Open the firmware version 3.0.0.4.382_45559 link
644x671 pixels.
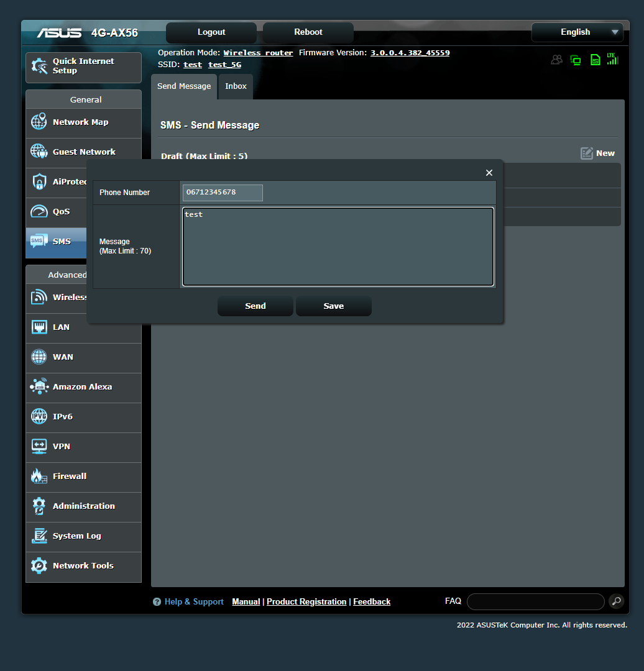(410, 53)
